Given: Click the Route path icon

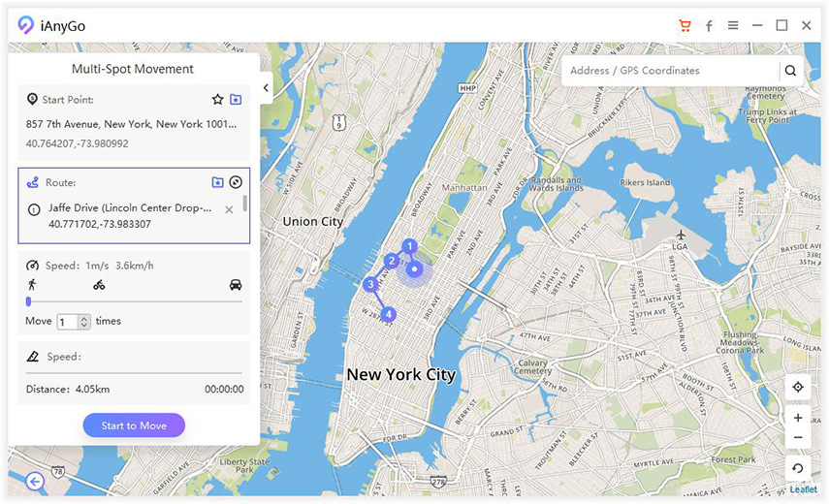Looking at the screenshot, I should click(x=32, y=182).
